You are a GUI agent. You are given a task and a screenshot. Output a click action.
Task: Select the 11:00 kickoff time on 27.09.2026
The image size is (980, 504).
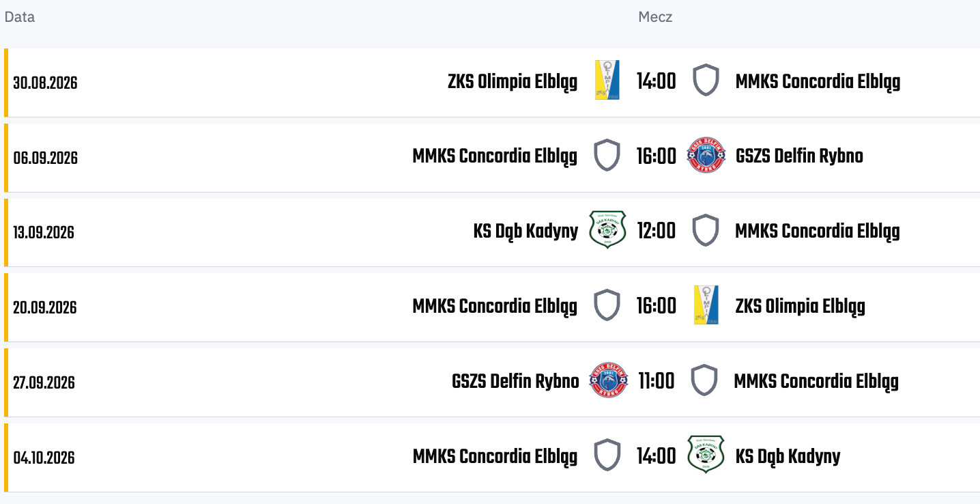click(x=657, y=381)
